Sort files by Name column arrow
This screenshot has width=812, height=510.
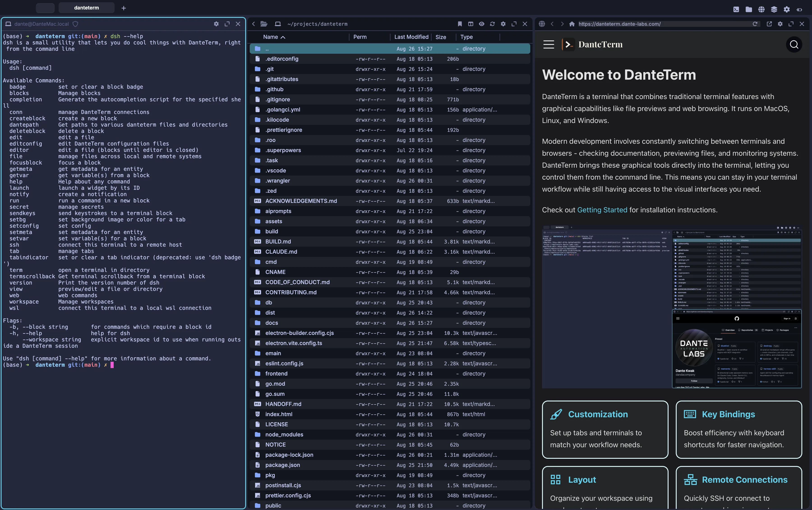tap(283, 37)
